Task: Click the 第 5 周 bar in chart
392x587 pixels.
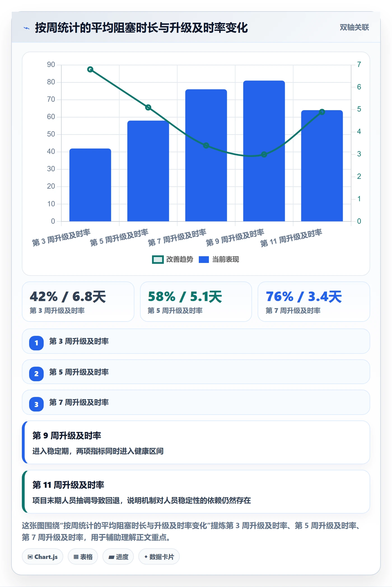Action: [148, 171]
